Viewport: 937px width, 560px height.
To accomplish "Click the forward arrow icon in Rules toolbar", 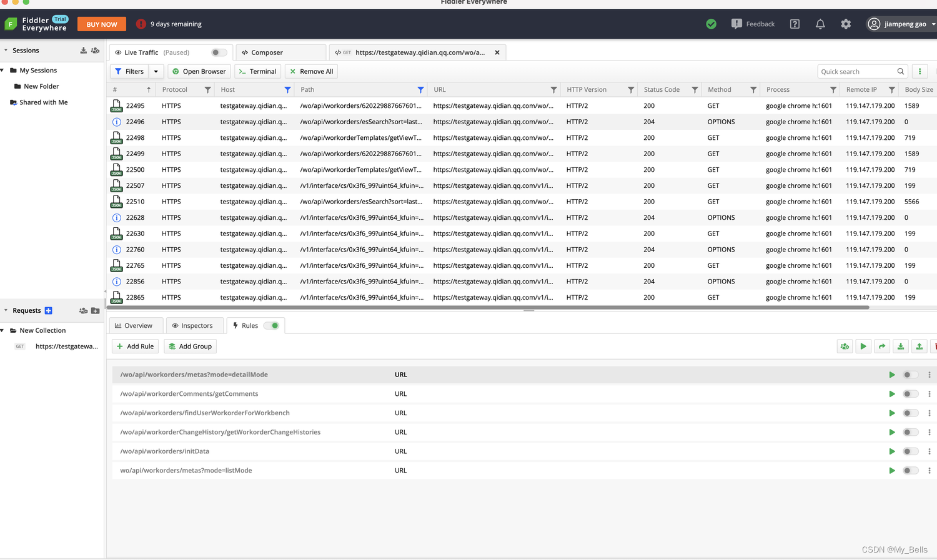I will click(882, 346).
